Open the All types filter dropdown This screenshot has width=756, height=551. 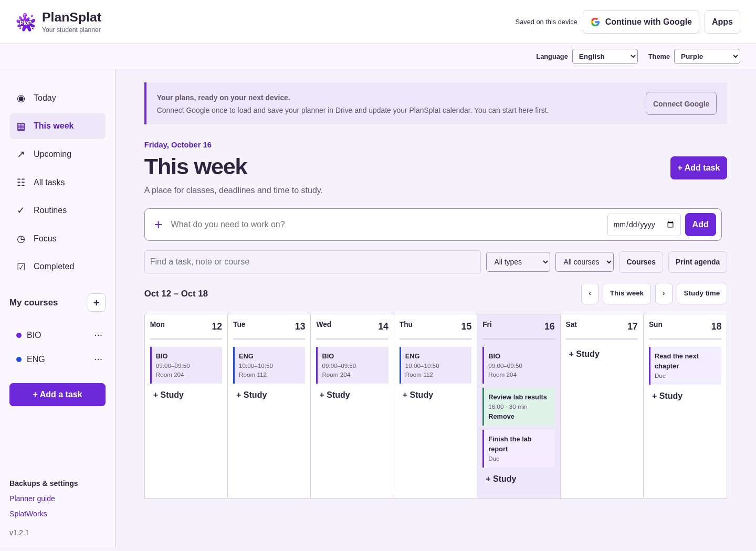tap(518, 262)
